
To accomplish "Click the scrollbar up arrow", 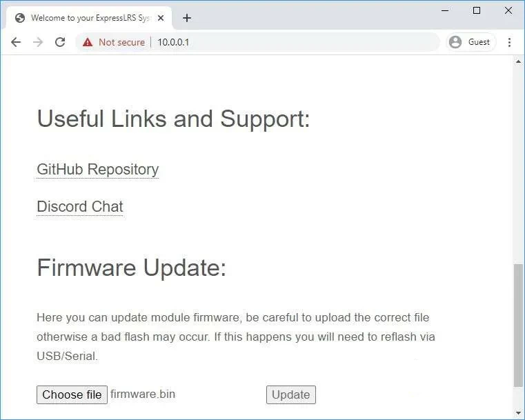I will click(518, 61).
